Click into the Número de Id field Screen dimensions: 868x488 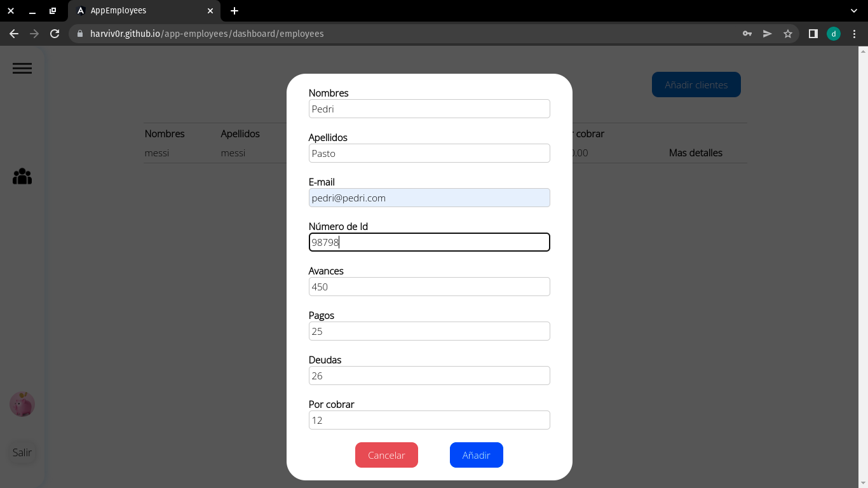pyautogui.click(x=430, y=242)
